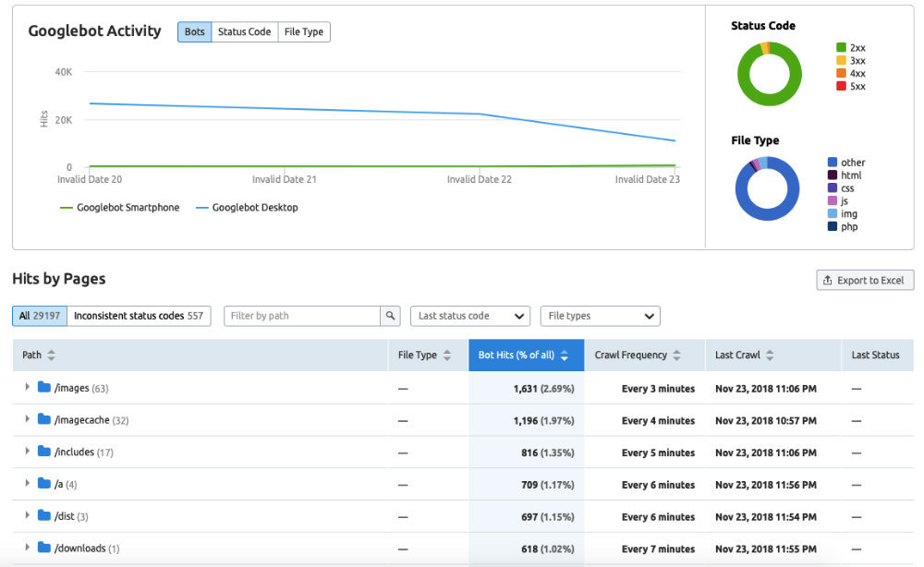Click 'Every 3 minutes' crawl frequency cell
924x567 pixels.
[658, 389]
